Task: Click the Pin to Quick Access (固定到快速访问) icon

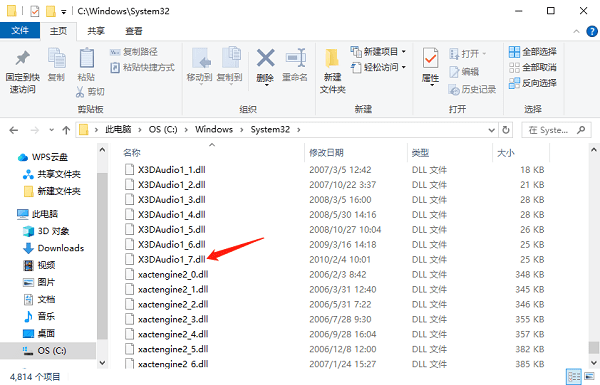Action: [23, 58]
